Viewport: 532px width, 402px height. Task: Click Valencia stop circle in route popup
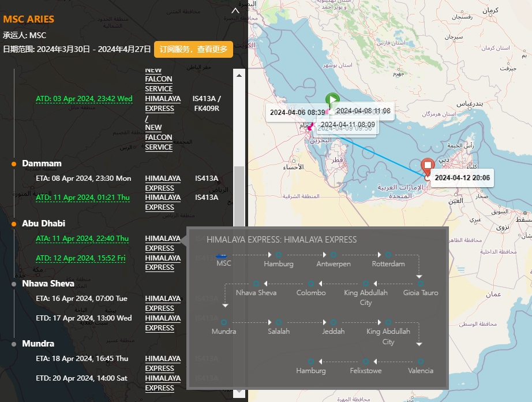(x=421, y=362)
